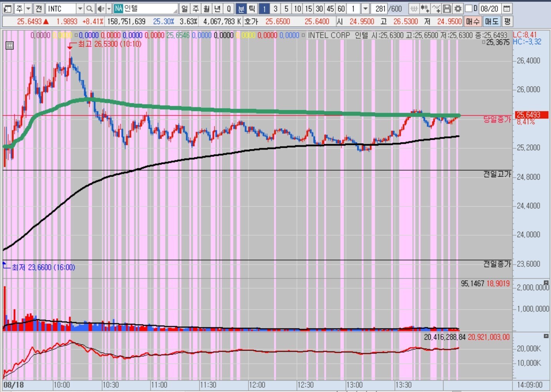Click the 전일종가 line label
The width and height of the screenshot is (551, 392).
point(497,264)
